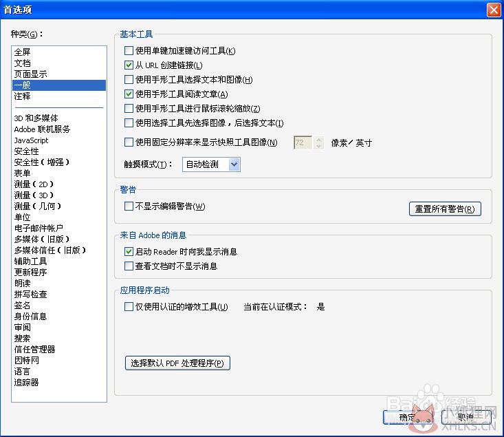Open 辅助工具 category
This screenshot has height=437, width=504.
(59, 261)
